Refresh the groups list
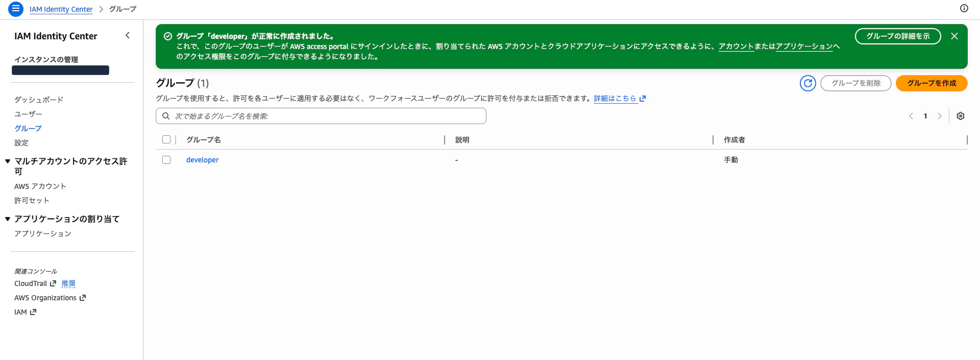 pyautogui.click(x=808, y=83)
